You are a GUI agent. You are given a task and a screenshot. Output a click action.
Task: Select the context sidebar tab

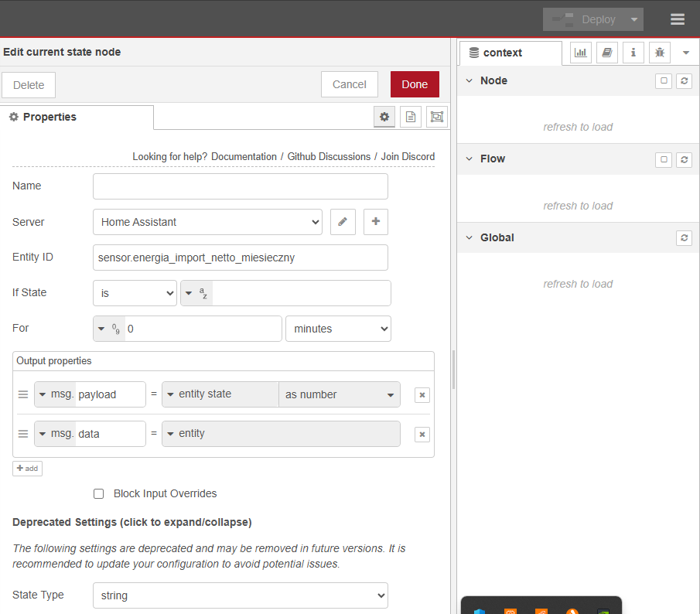point(510,53)
